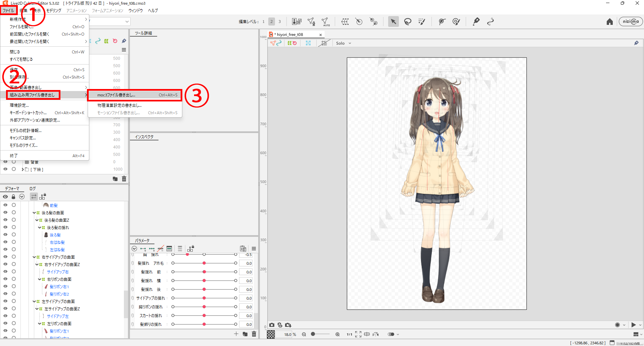This screenshot has height=346, width=644.
Task: Delete the selected part with trash icon
Action: [124, 179]
